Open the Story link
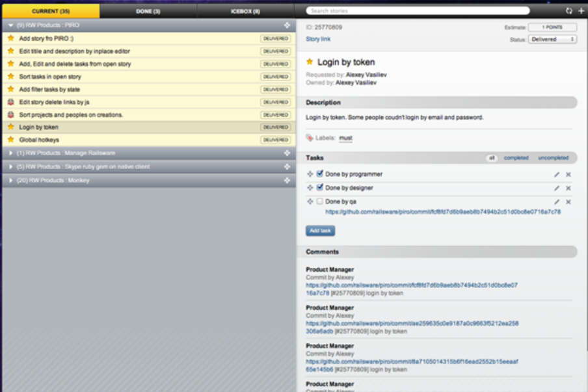Image resolution: width=588 pixels, height=392 pixels. pos(318,39)
